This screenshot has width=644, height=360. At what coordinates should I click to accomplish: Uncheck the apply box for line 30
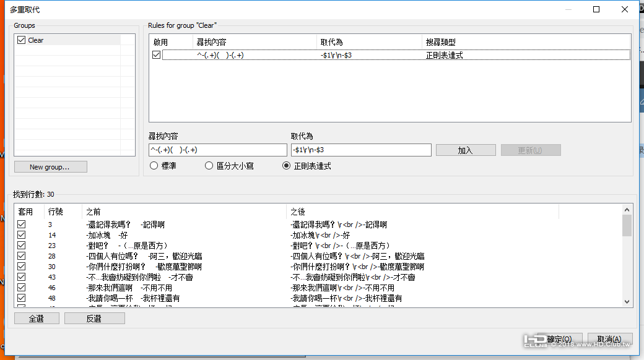[21, 267]
